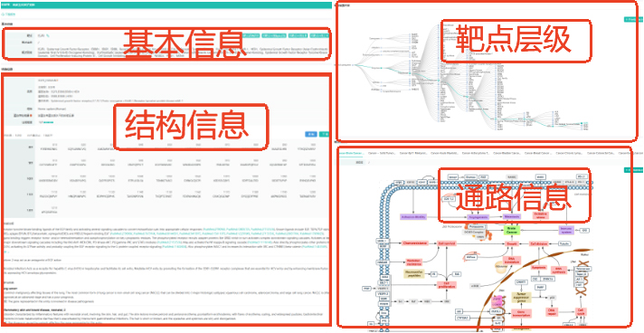Image resolution: width=644 pixels, height=333 pixels.
Task: Click the green download button above the sequence
Action: coord(324,134)
